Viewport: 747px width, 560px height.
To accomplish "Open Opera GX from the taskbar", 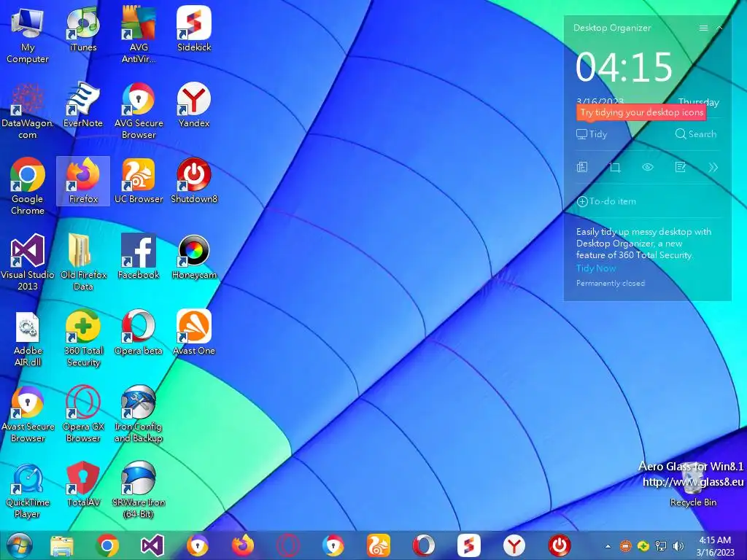I will [288, 545].
